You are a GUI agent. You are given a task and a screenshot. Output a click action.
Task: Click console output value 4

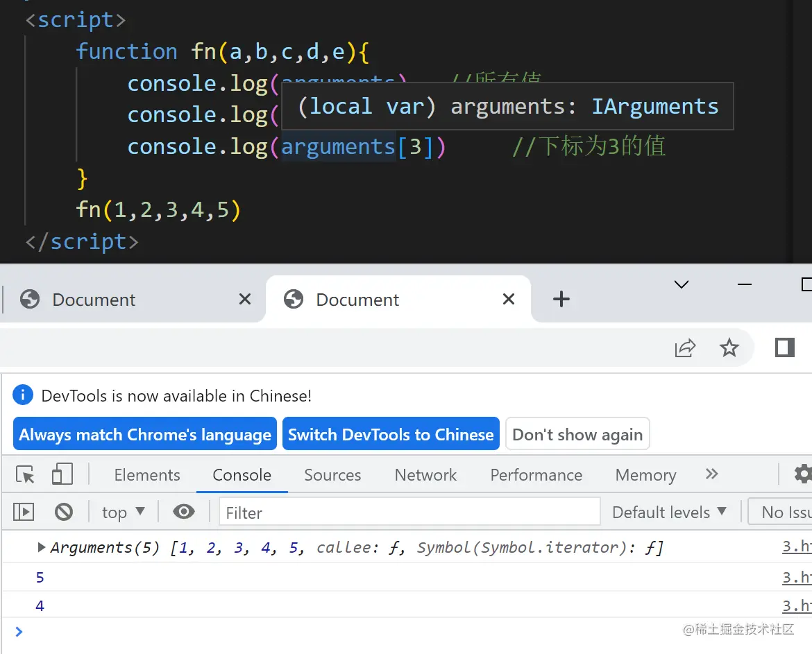[40, 606]
